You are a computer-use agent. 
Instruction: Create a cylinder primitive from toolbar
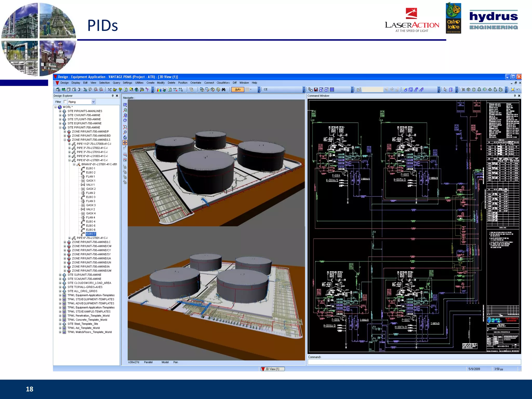[474, 90]
